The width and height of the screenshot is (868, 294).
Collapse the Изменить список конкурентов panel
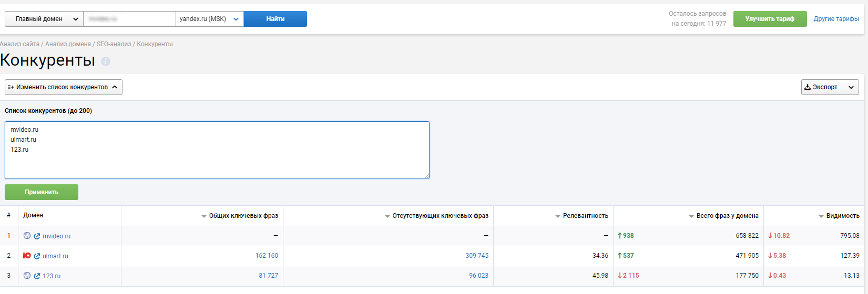(64, 87)
